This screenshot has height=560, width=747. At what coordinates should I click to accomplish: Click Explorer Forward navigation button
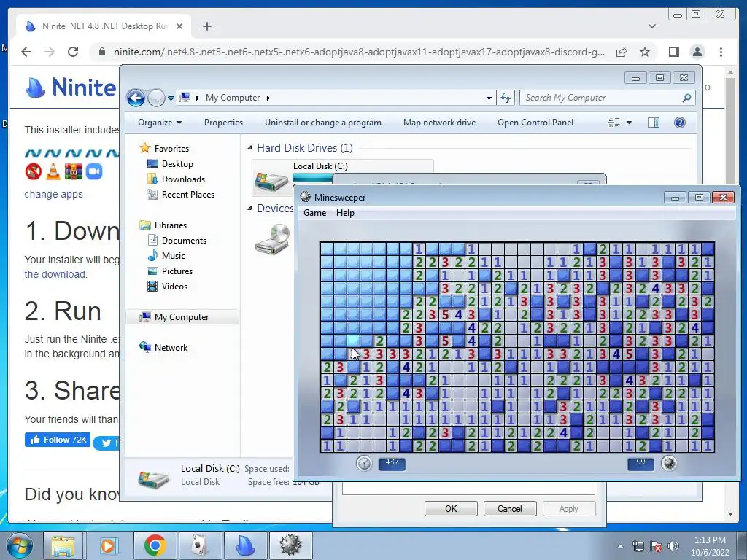156,98
